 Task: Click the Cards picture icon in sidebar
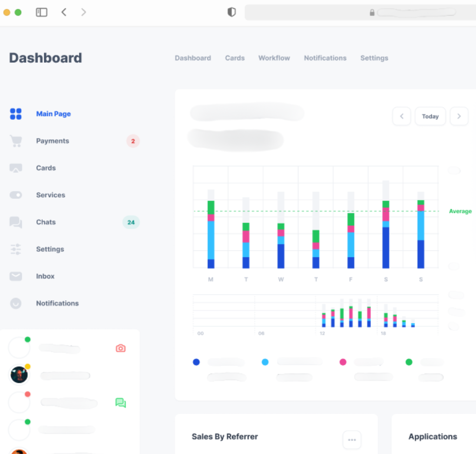pyautogui.click(x=15, y=168)
